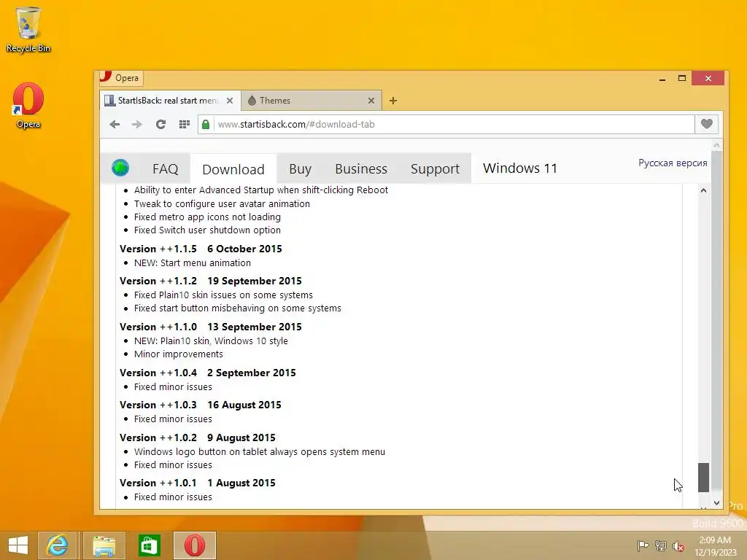The width and height of the screenshot is (747, 560).
Task: Click page scrollbar down arrow
Action: [716, 503]
